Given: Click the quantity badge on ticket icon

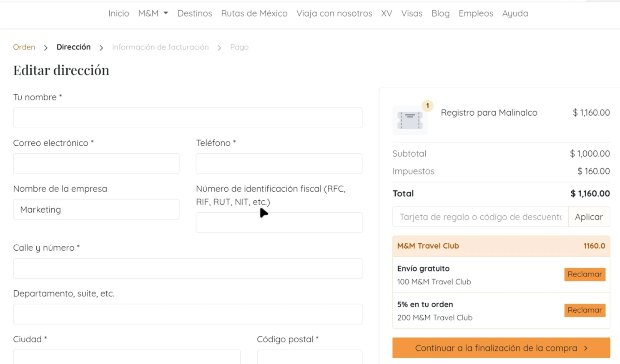Looking at the screenshot, I should [x=427, y=106].
